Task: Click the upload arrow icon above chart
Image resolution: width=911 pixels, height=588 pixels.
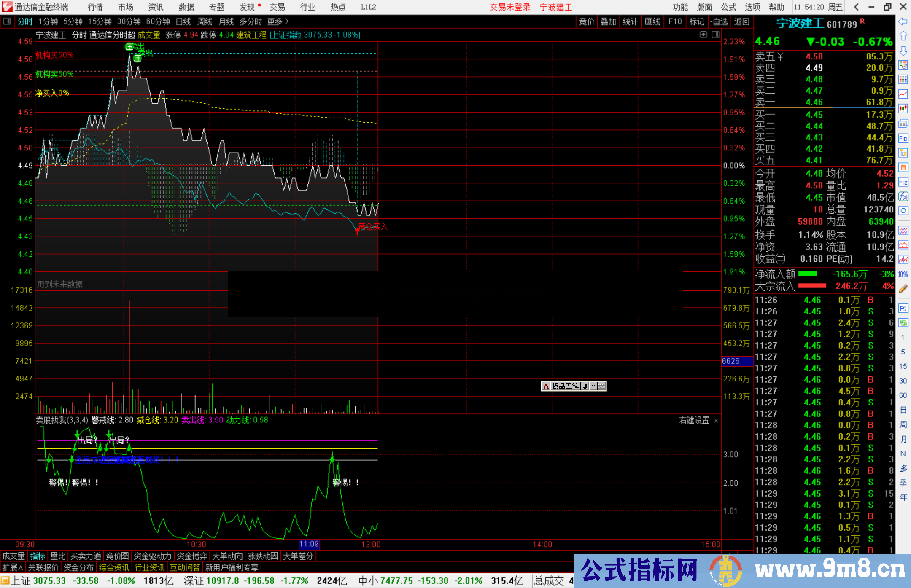Action: (703, 35)
